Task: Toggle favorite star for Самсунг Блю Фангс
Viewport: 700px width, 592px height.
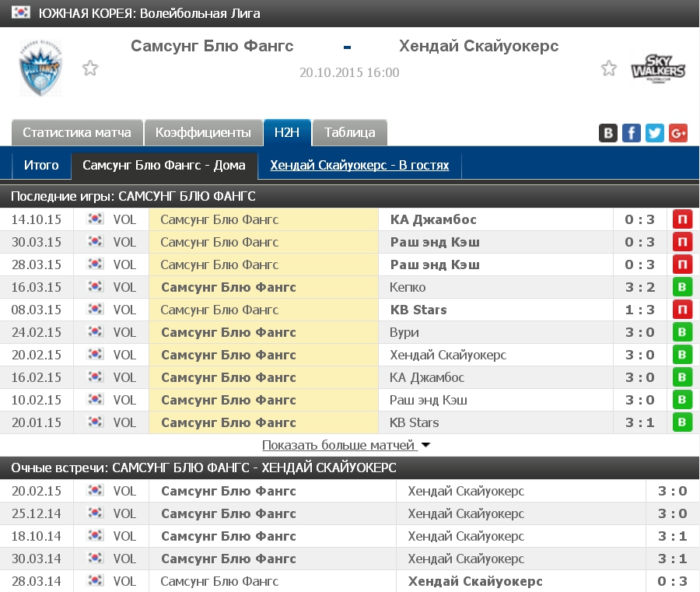Action: (90, 68)
